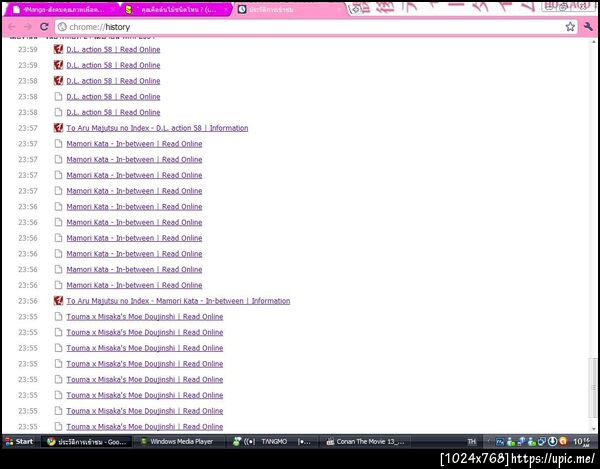Screen dimensions: 600x469
Task: Open To Aru Majutsu no Index - D.L. action 58 Information
Action: (157, 128)
